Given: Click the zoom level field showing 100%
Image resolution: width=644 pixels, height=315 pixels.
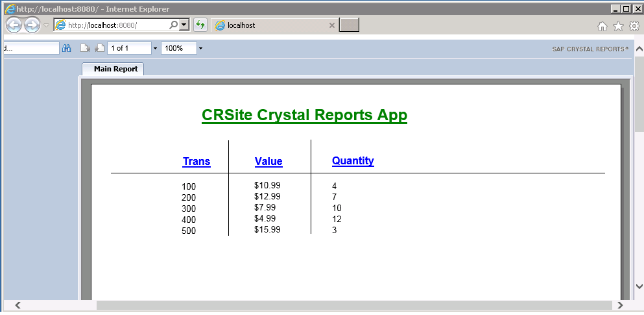Looking at the screenshot, I should click(178, 49).
